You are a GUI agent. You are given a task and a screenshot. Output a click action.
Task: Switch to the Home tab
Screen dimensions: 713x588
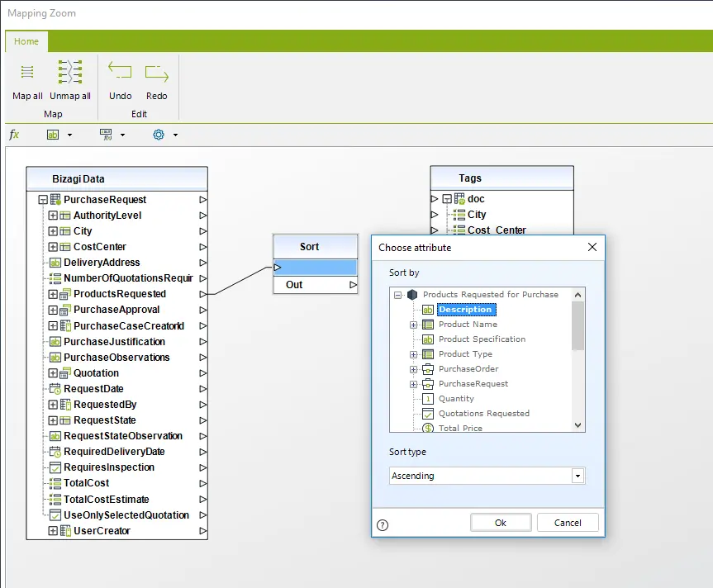tap(26, 41)
